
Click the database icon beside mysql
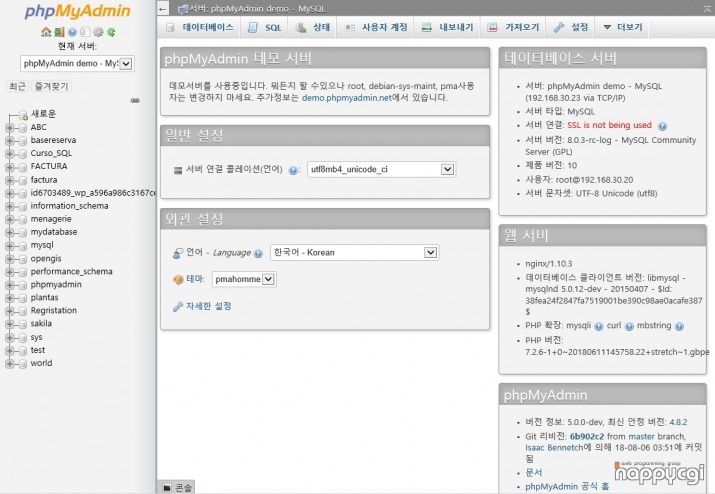tap(23, 246)
